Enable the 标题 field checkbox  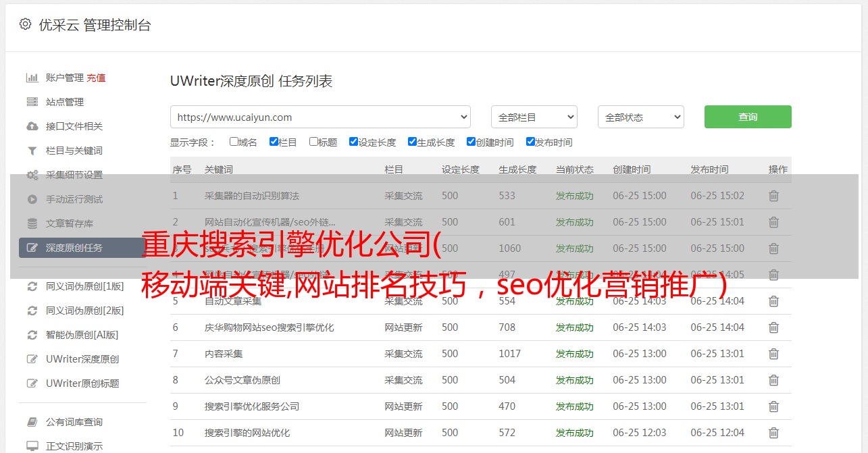[x=313, y=142]
